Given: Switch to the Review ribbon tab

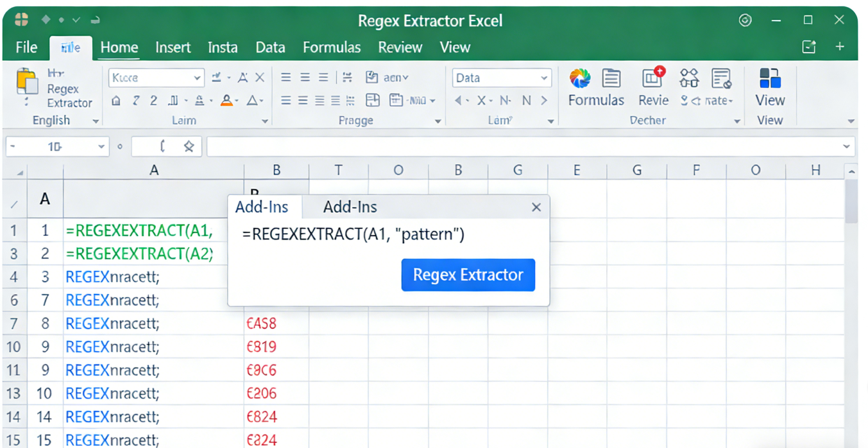Looking at the screenshot, I should [x=400, y=47].
